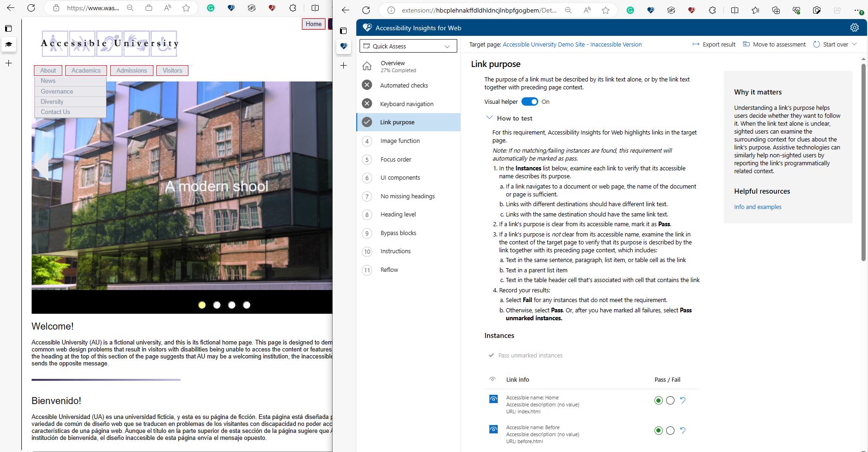The width and height of the screenshot is (868, 452).
Task: Choose Diversity from About submenu
Action: tap(70, 101)
